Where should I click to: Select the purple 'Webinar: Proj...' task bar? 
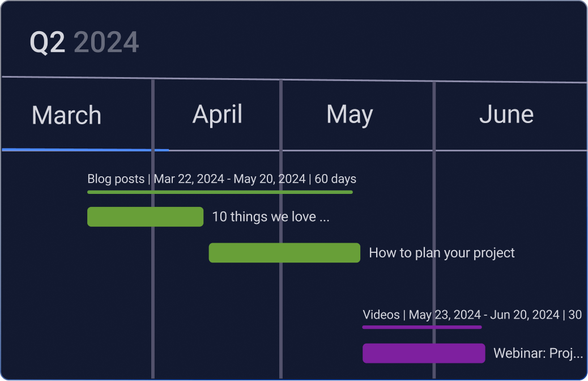pos(423,353)
